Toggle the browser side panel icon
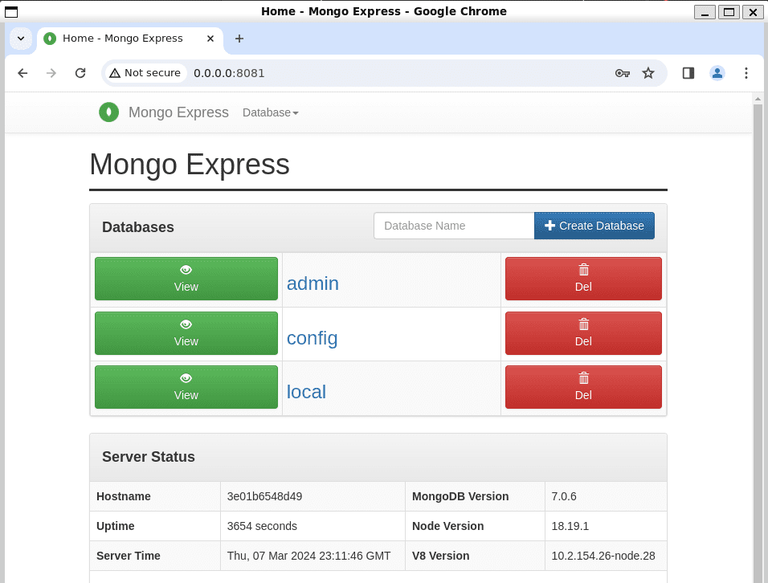This screenshot has width=768, height=583. tap(688, 73)
